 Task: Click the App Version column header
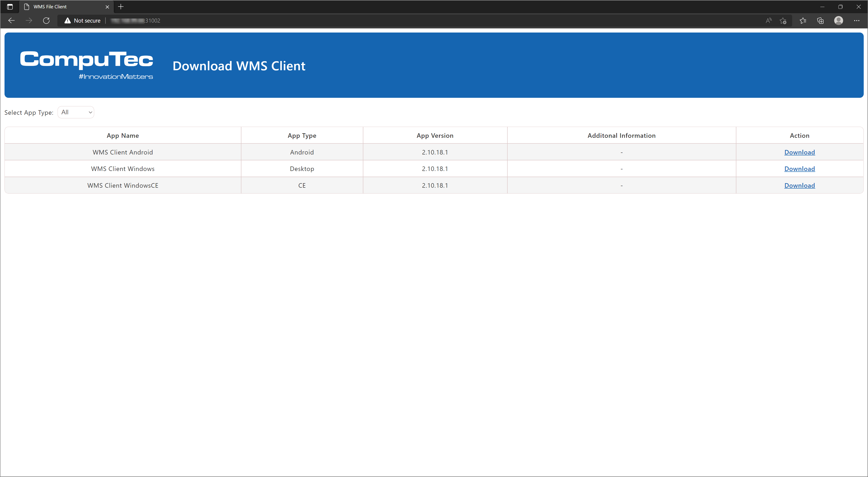435,136
